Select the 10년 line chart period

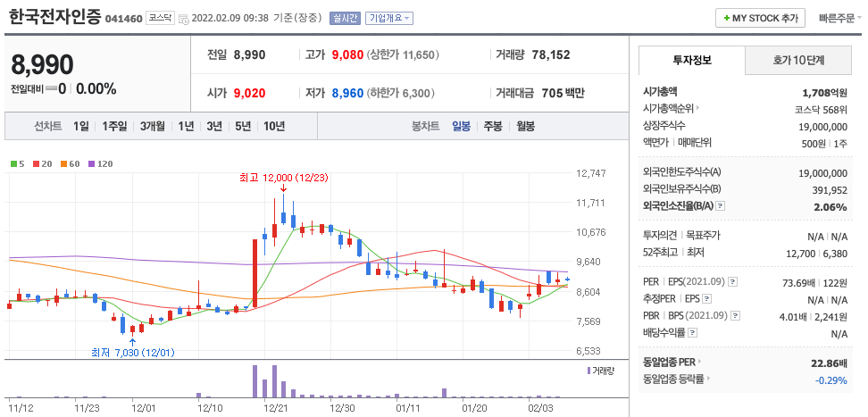(x=274, y=126)
